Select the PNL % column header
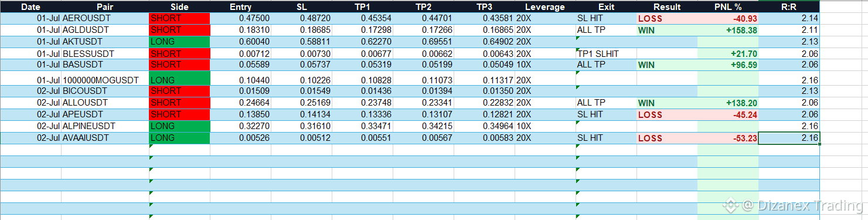The image size is (868, 220). [728, 7]
